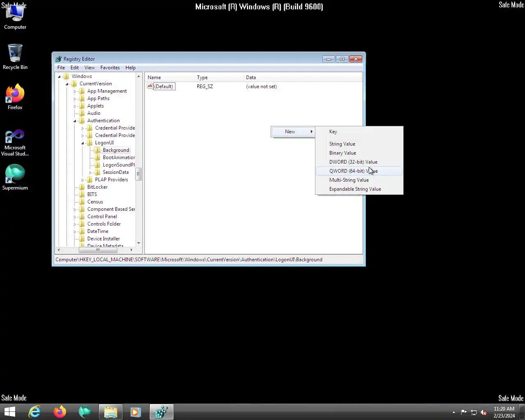Choose Key from the New submenu
The width and height of the screenshot is (525, 420).
click(x=359, y=132)
